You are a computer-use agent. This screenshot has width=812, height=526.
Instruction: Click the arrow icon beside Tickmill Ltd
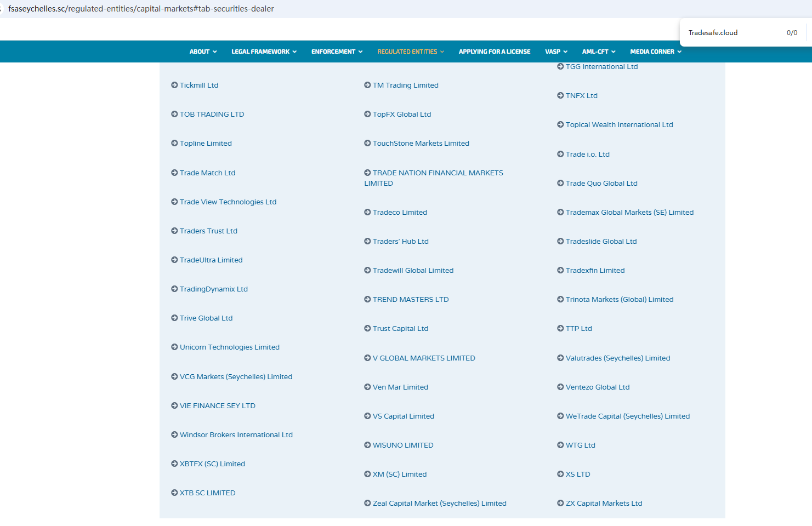pyautogui.click(x=174, y=85)
